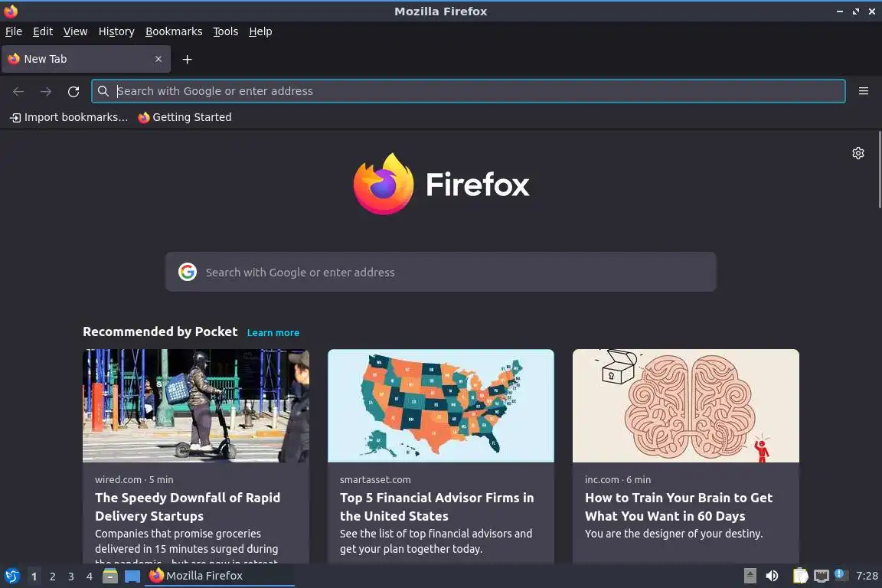Open Top 5 Financial Advisor Firms article title
This screenshot has height=588, width=882.
coord(437,506)
